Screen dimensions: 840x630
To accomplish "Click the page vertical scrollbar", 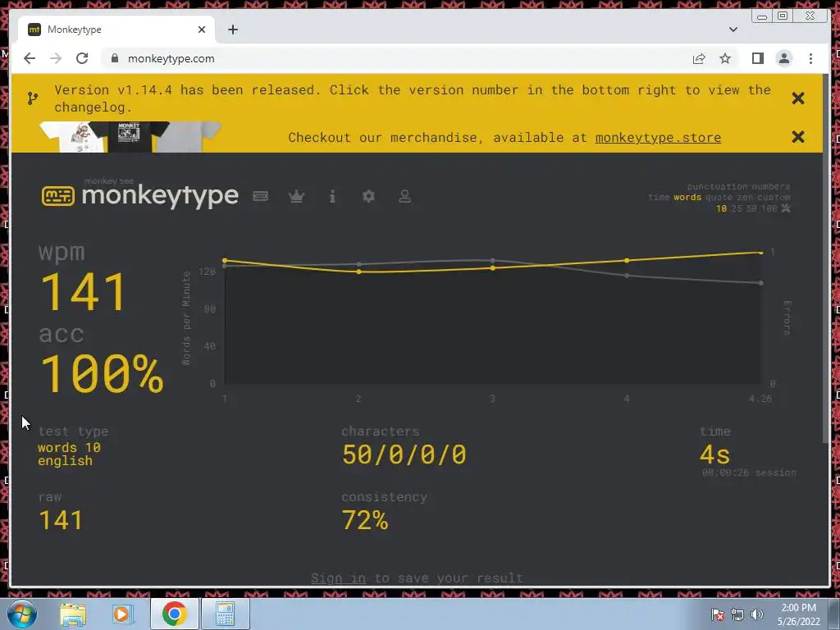I will tap(825, 258).
